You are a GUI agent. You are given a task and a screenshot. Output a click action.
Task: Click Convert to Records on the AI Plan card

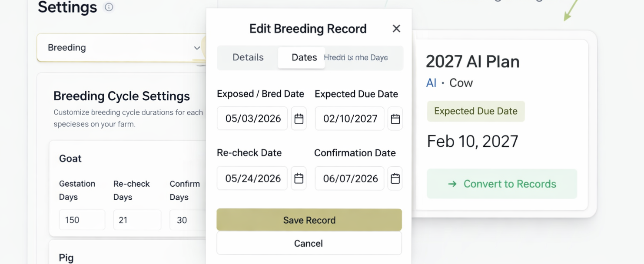coord(502,184)
